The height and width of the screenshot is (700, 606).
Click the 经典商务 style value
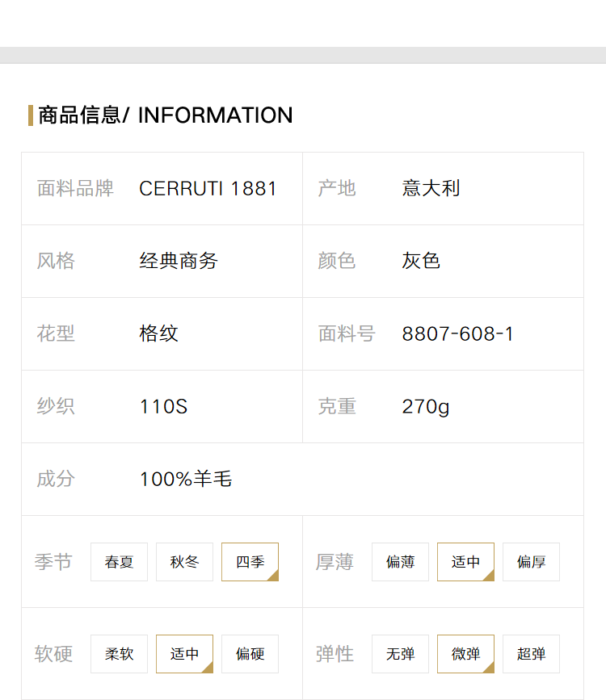179,261
